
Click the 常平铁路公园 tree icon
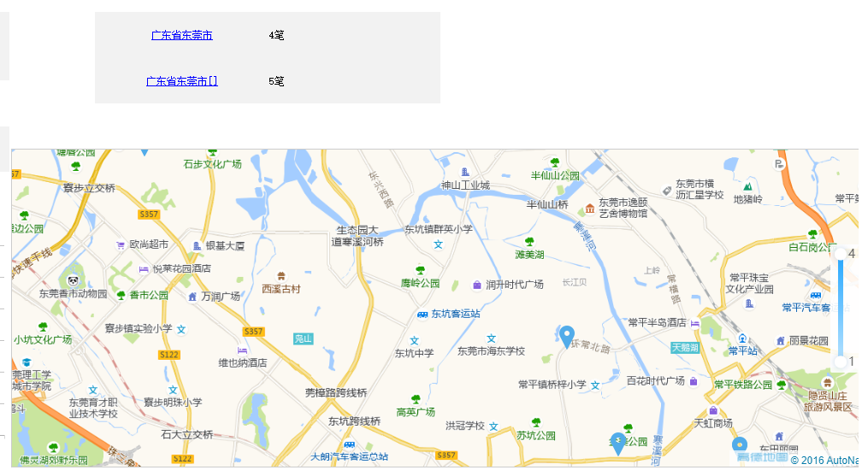coord(782,384)
